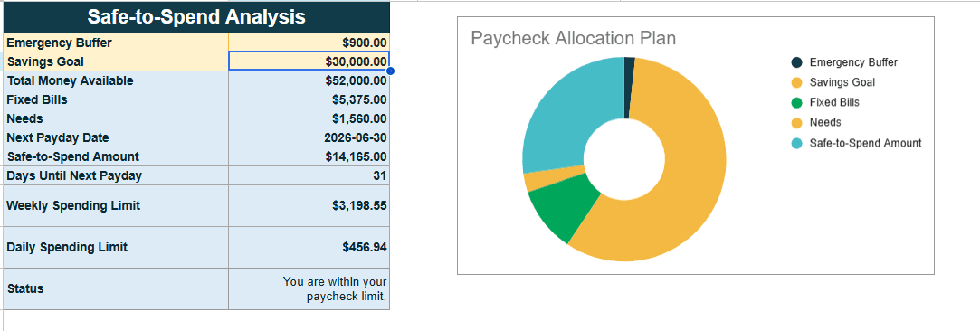Click the Needs label in table
Viewport: 980px width, 331px height.
click(116, 118)
